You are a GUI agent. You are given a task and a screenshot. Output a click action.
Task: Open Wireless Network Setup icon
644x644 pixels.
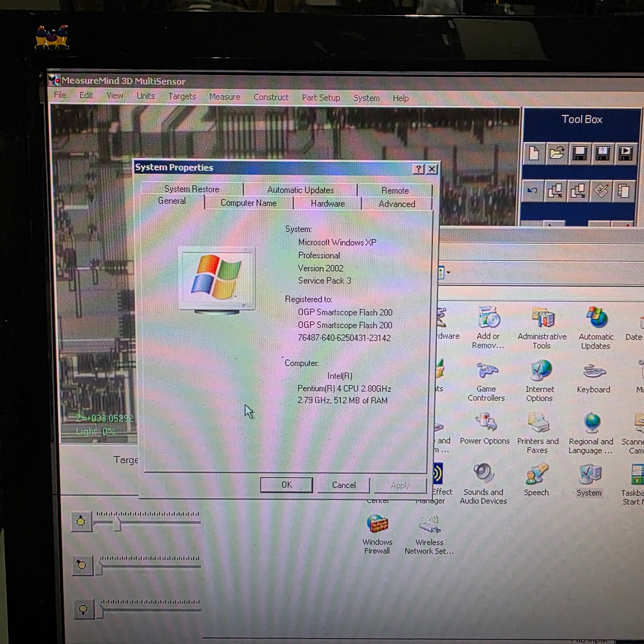click(x=429, y=535)
